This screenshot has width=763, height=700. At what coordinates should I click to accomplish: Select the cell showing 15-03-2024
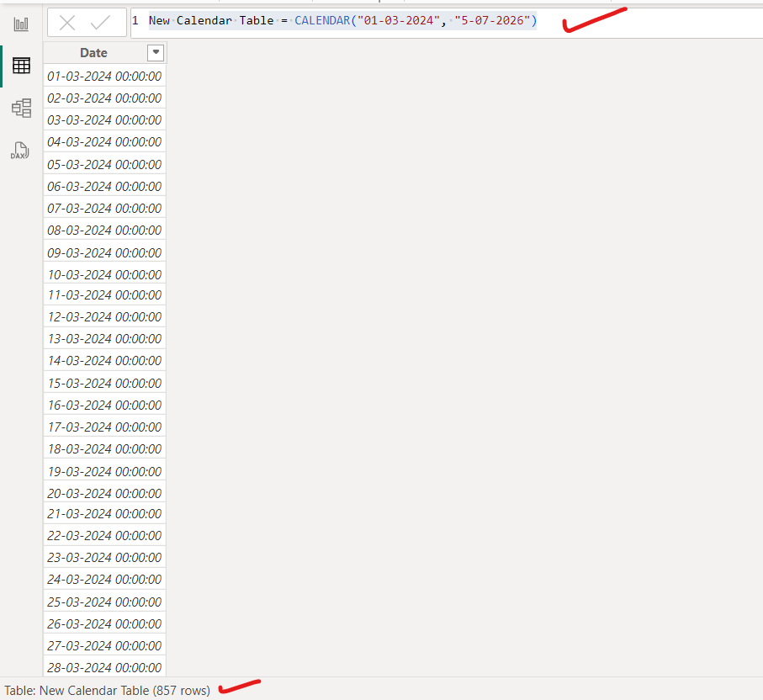(103, 383)
